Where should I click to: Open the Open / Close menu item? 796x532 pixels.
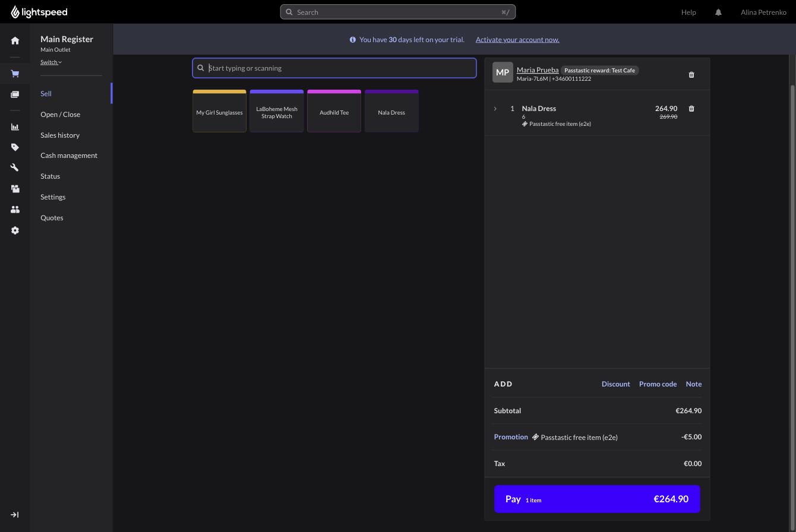coord(60,115)
